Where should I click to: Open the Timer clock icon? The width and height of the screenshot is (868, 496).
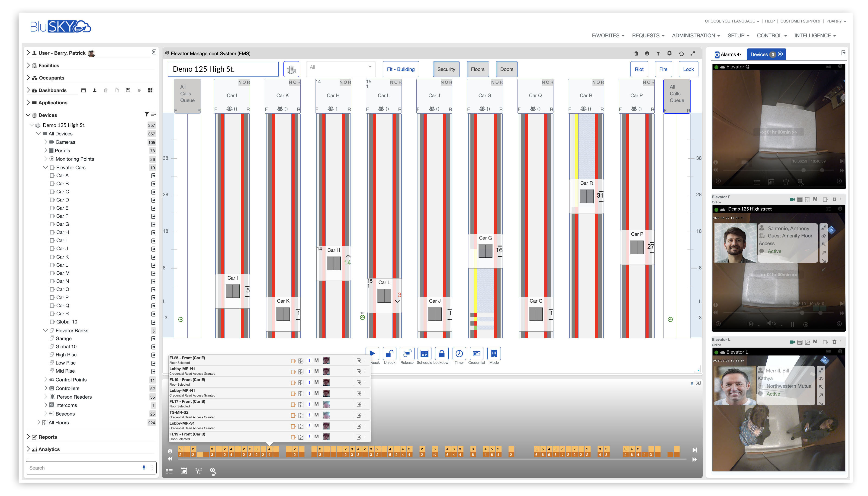(x=459, y=354)
